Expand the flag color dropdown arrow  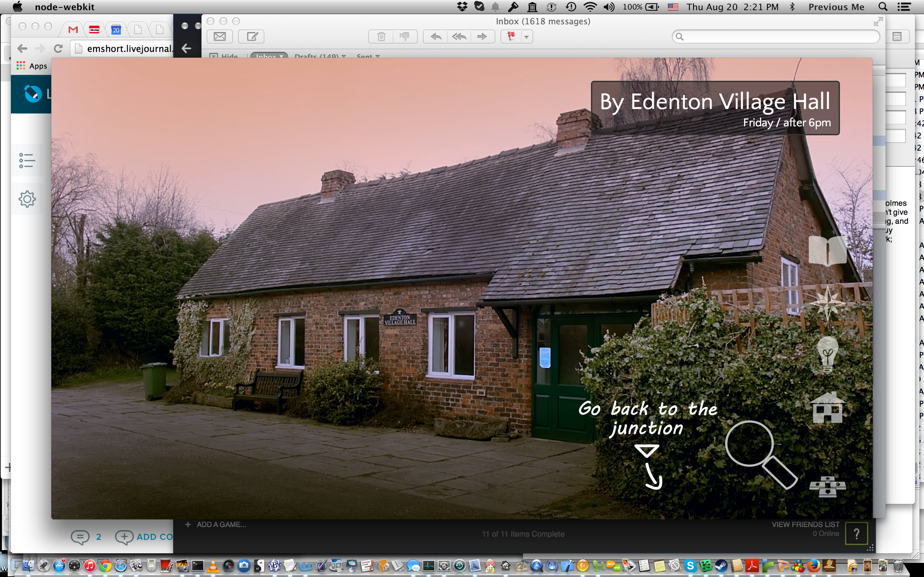pos(526,37)
